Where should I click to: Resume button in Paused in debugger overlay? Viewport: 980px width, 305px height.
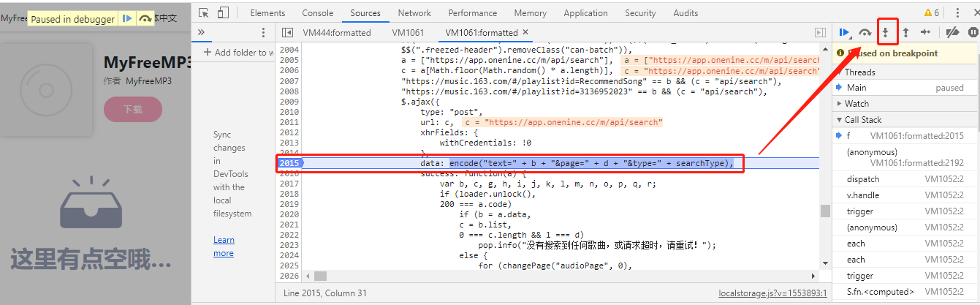click(127, 19)
